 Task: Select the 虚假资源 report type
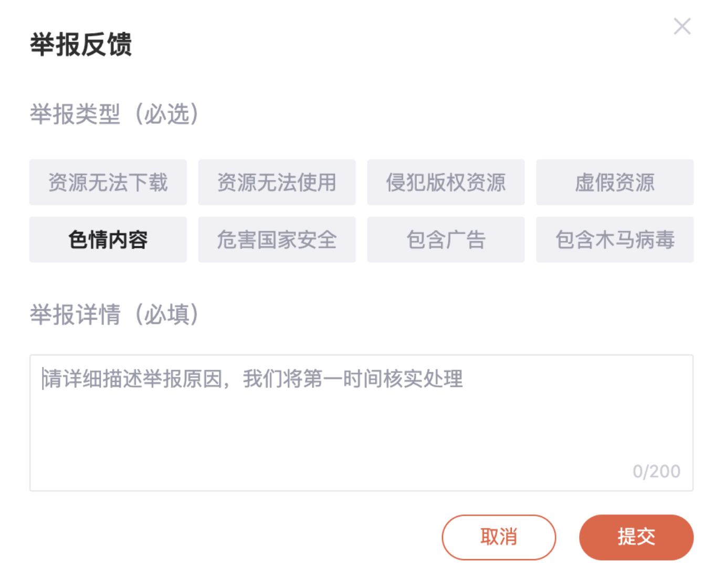pyautogui.click(x=615, y=182)
